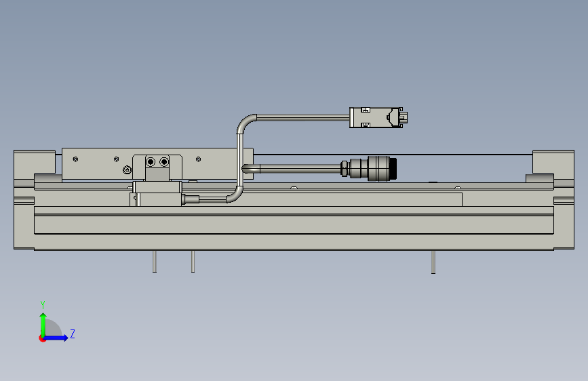This screenshot has height=381, width=588.
Task: Pick the leftmost pin below the base
Action: [x=155, y=262]
